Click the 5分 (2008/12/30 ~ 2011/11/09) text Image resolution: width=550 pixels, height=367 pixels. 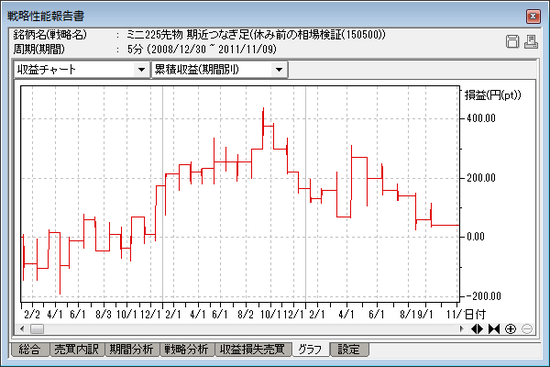pyautogui.click(x=202, y=49)
